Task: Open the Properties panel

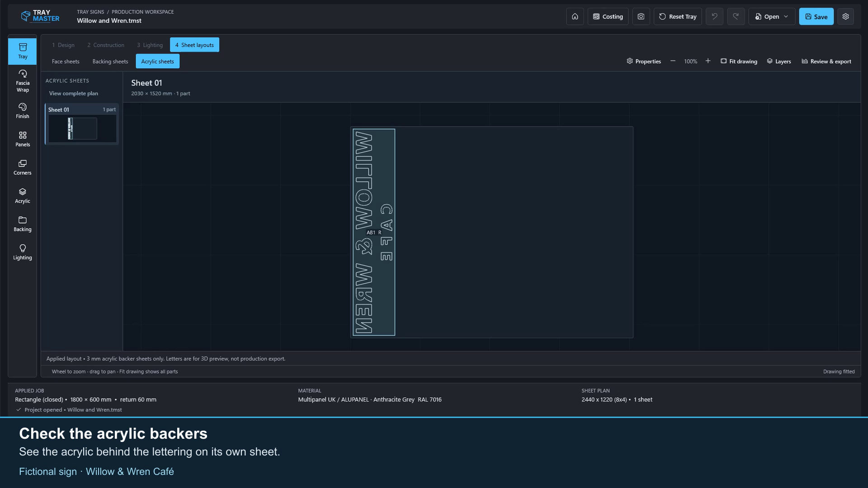Action: (x=644, y=61)
